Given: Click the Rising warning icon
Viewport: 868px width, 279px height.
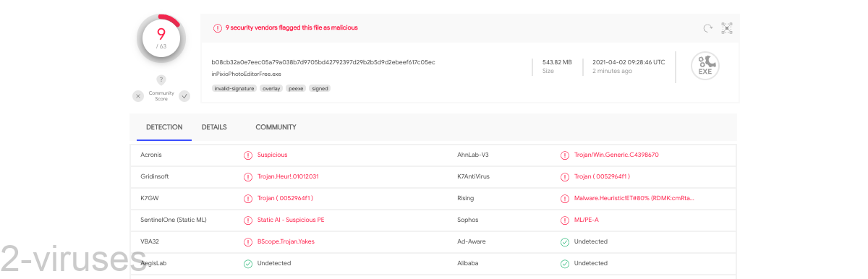Looking at the screenshot, I should click(x=565, y=198).
